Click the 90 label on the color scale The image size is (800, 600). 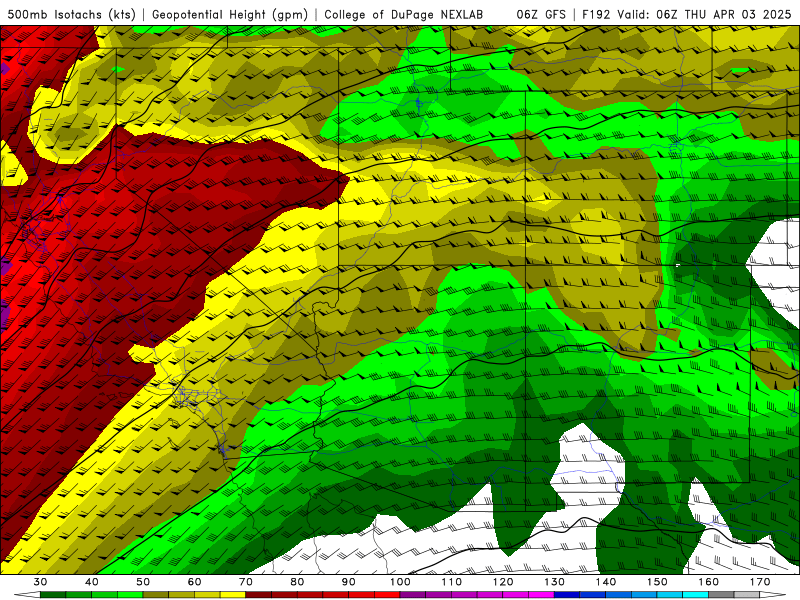coord(348,582)
